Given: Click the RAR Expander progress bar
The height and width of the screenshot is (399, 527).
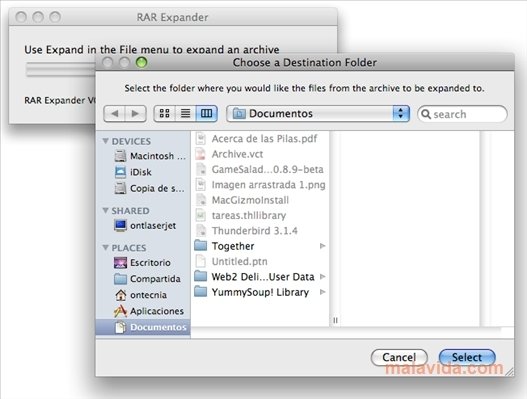Looking at the screenshot, I should coord(61,69).
